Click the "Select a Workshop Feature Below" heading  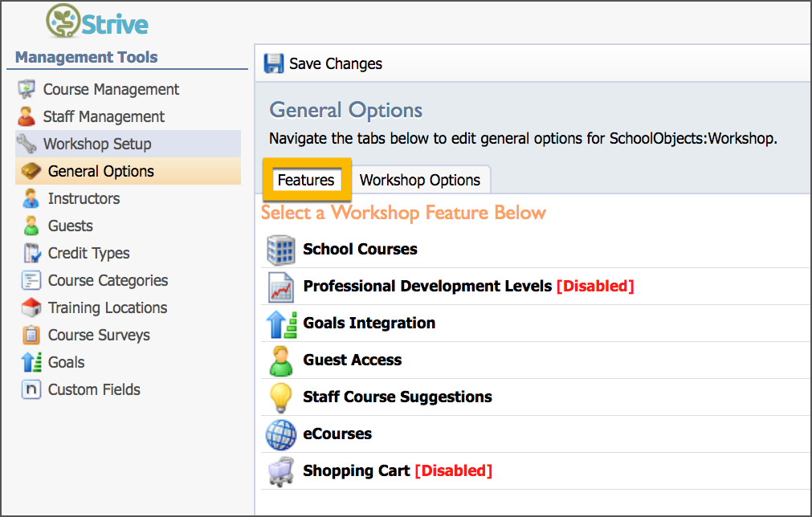(403, 213)
